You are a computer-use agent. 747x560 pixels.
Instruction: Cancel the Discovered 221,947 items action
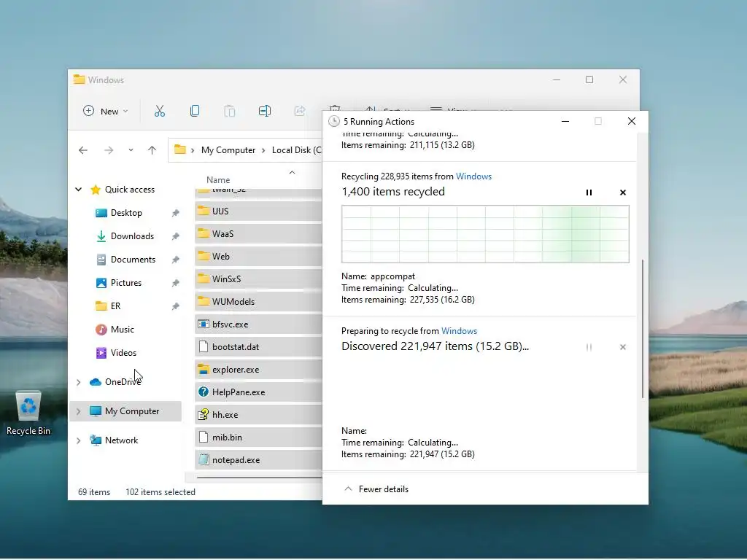(x=623, y=347)
